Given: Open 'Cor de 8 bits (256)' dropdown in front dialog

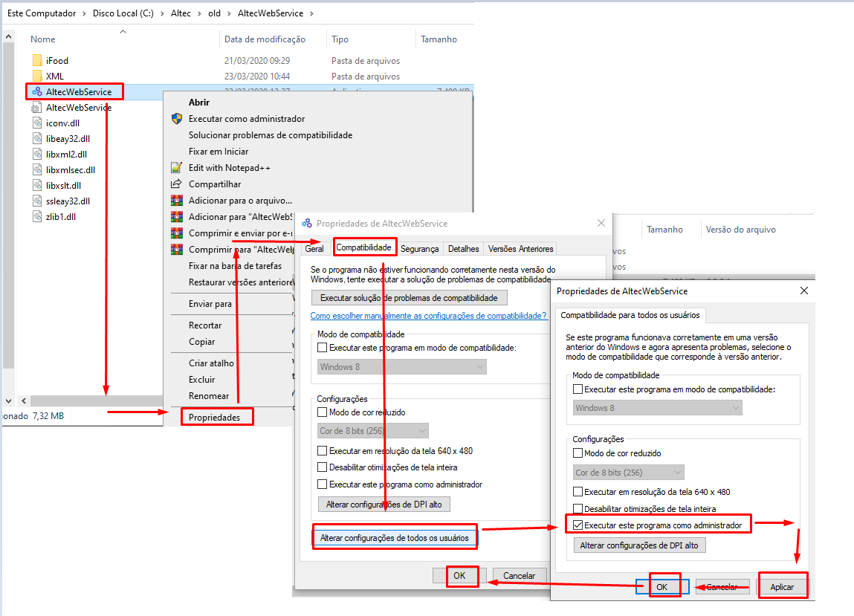Looking at the screenshot, I should (629, 473).
